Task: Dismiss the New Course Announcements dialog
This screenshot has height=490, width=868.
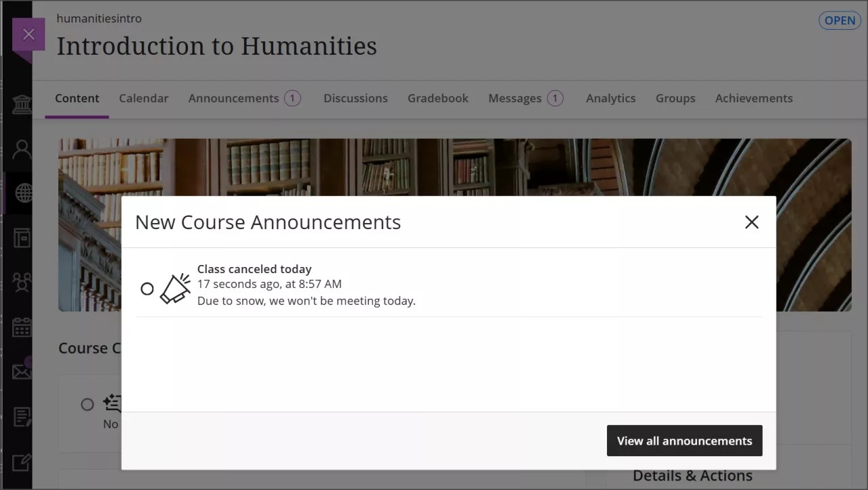Action: pos(751,222)
